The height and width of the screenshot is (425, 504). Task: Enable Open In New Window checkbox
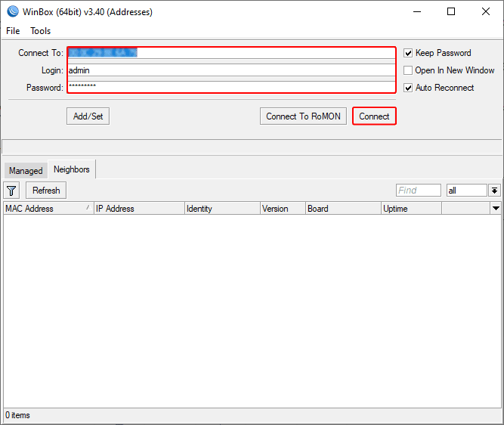click(408, 70)
